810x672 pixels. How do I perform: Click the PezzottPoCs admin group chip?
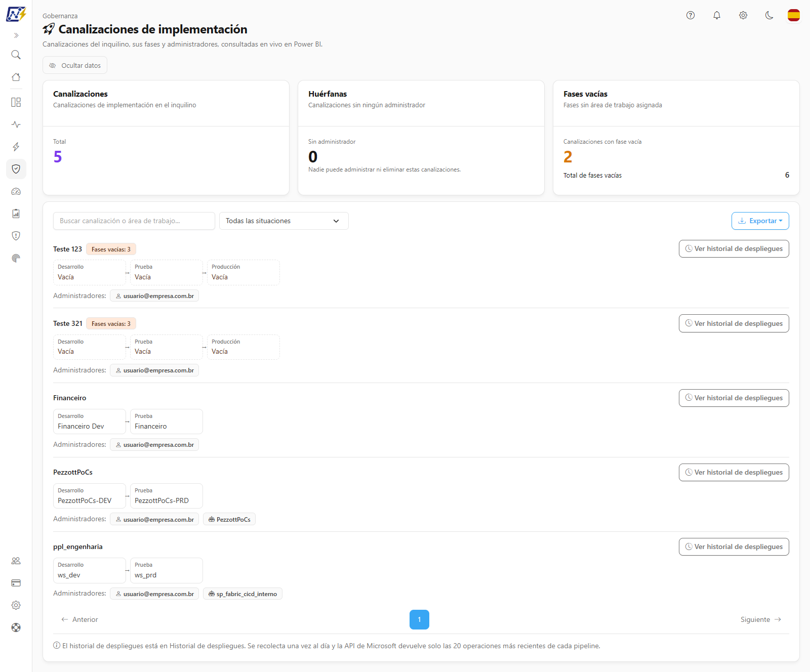point(229,519)
